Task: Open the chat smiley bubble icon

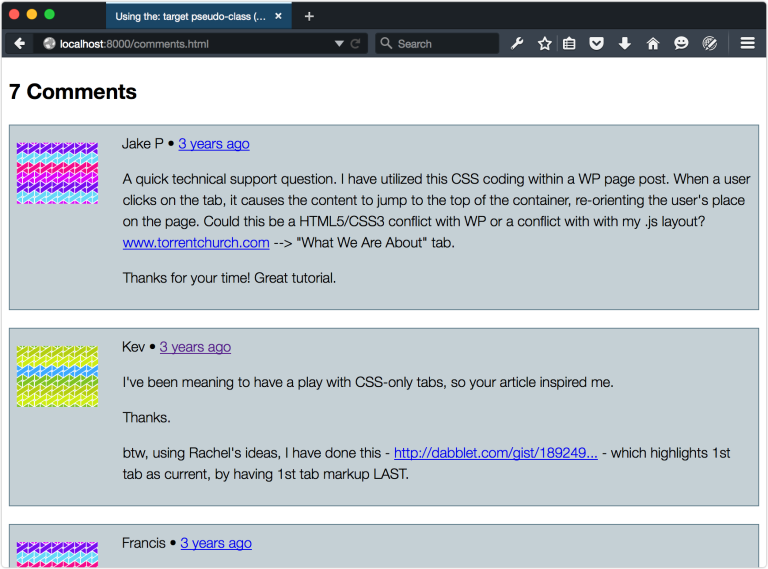Action: (x=681, y=44)
